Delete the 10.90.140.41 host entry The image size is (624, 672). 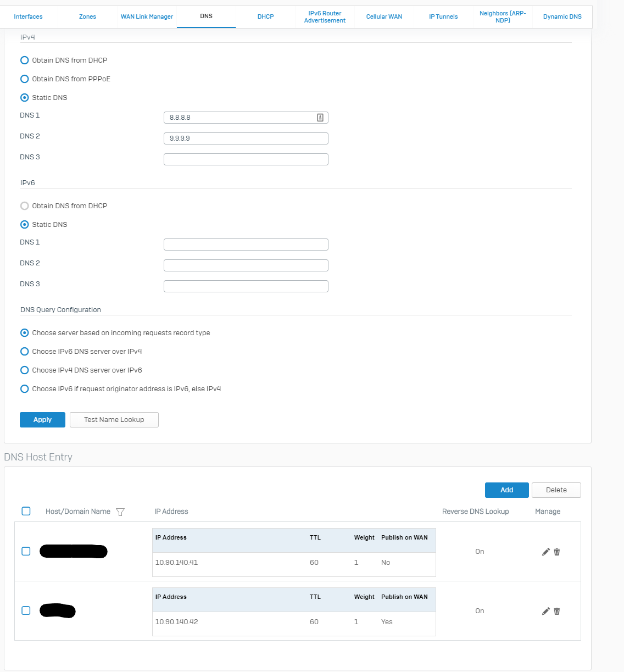[x=557, y=552]
